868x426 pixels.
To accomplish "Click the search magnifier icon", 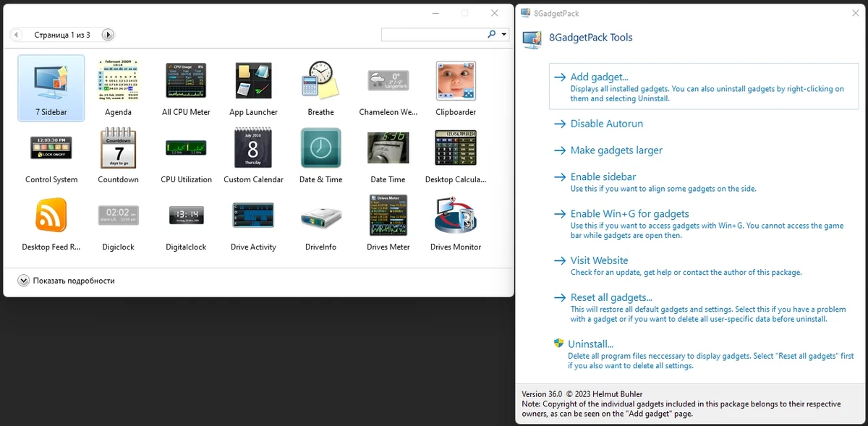I will (493, 34).
